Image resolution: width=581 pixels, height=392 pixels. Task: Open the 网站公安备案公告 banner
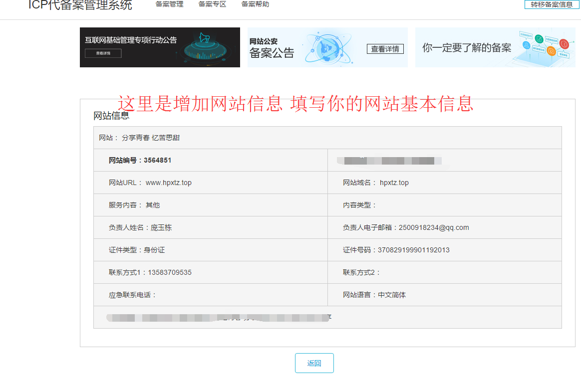pyautogui.click(x=327, y=47)
